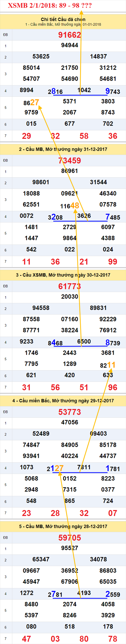Click fourth prize number 2781

tap(55, 594)
